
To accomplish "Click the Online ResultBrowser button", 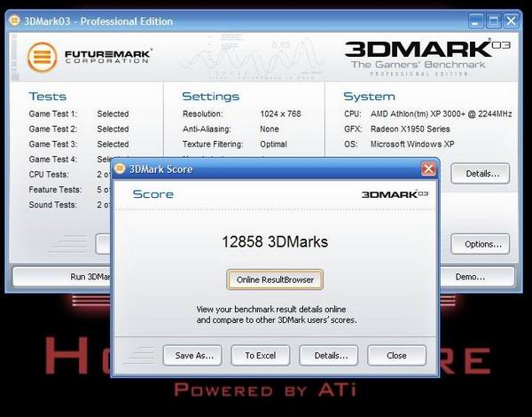I will 275,279.
